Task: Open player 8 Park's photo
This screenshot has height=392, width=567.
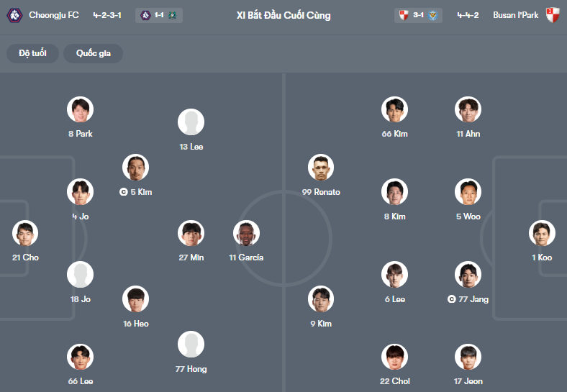Action: point(81,110)
